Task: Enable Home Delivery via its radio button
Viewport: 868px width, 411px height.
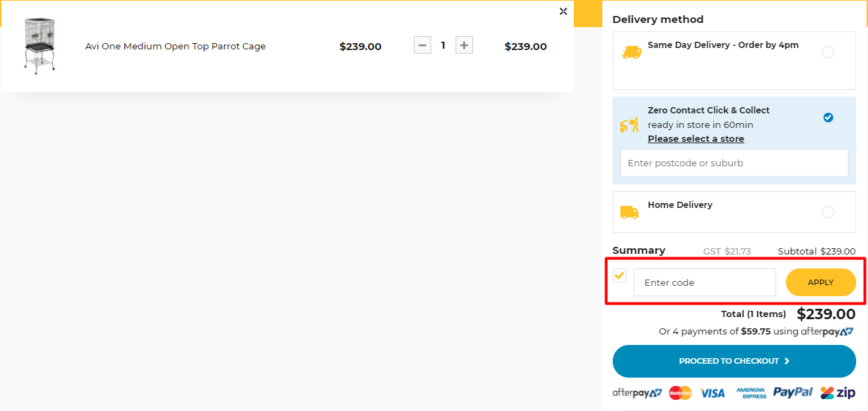Action: [828, 211]
